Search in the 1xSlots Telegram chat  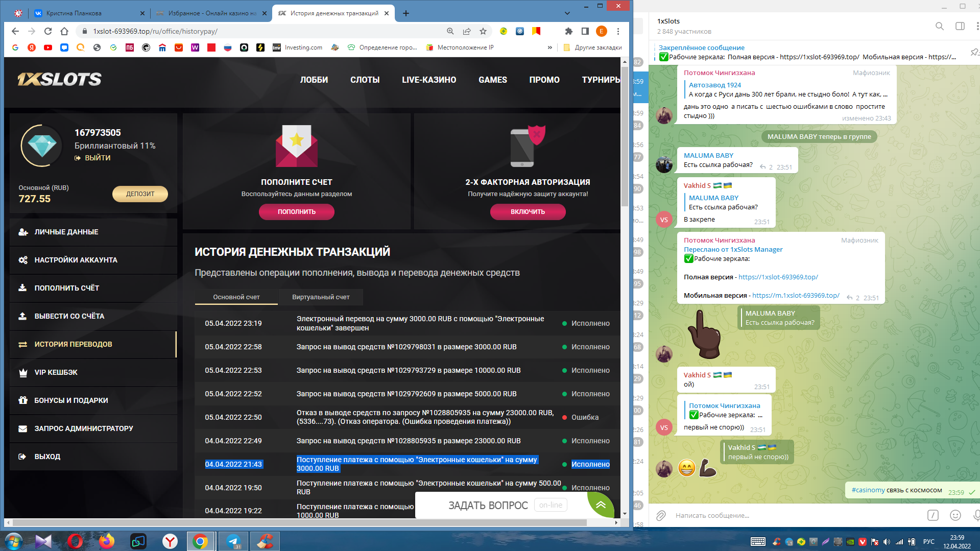[x=940, y=26]
